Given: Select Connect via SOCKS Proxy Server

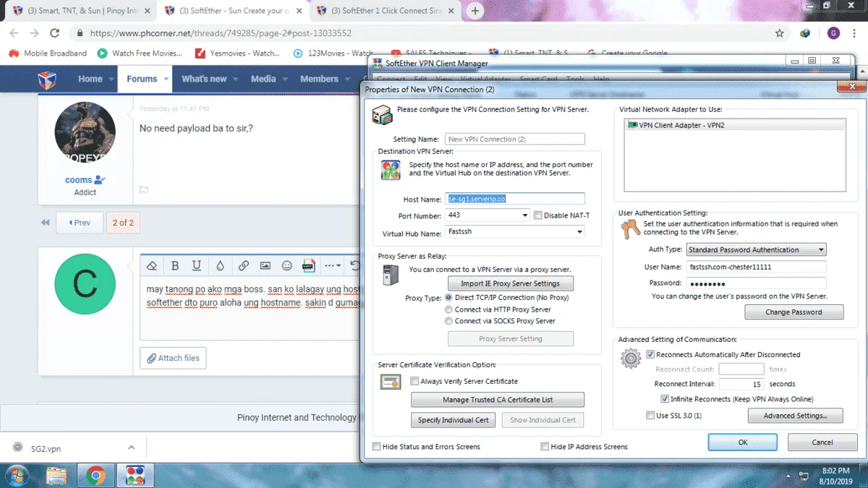Looking at the screenshot, I should click(x=449, y=321).
